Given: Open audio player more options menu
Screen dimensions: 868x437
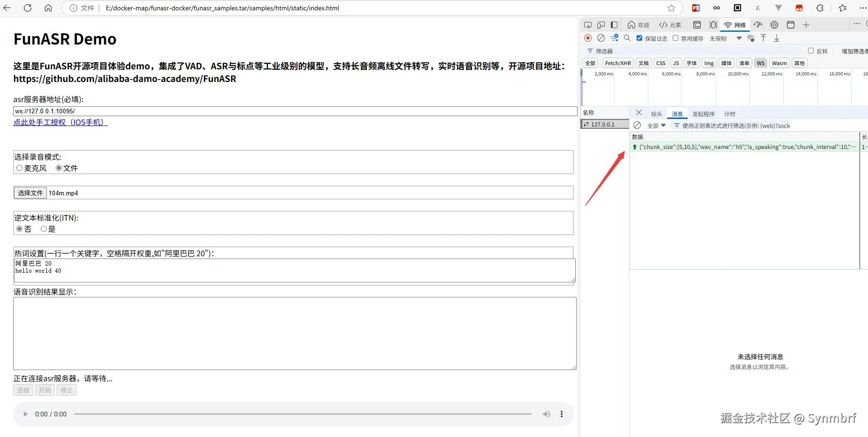Looking at the screenshot, I should coord(562,414).
